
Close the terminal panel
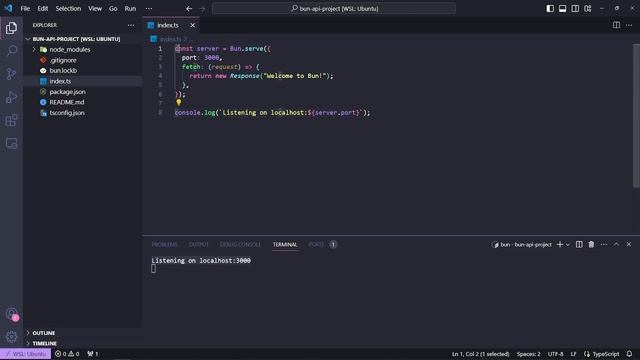click(629, 244)
